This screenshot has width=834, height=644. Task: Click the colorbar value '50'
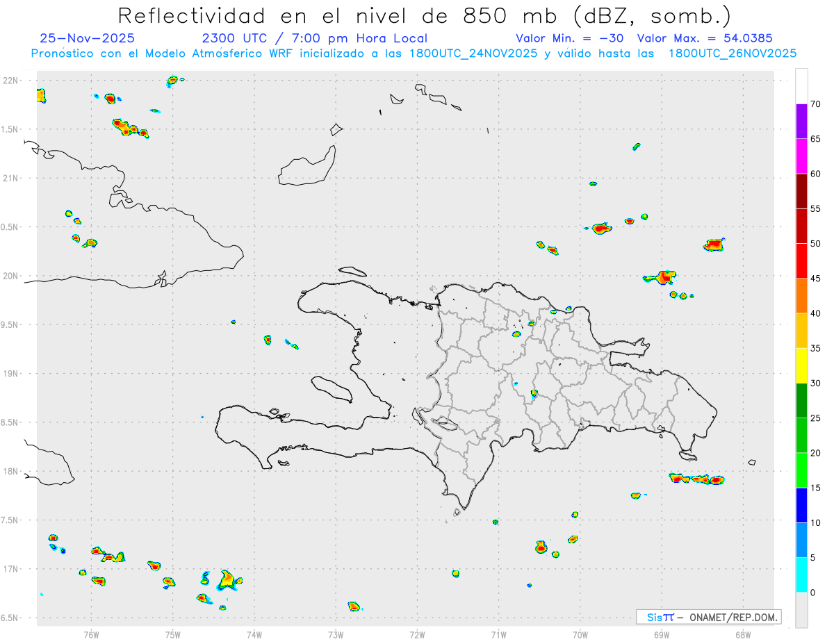(x=815, y=244)
